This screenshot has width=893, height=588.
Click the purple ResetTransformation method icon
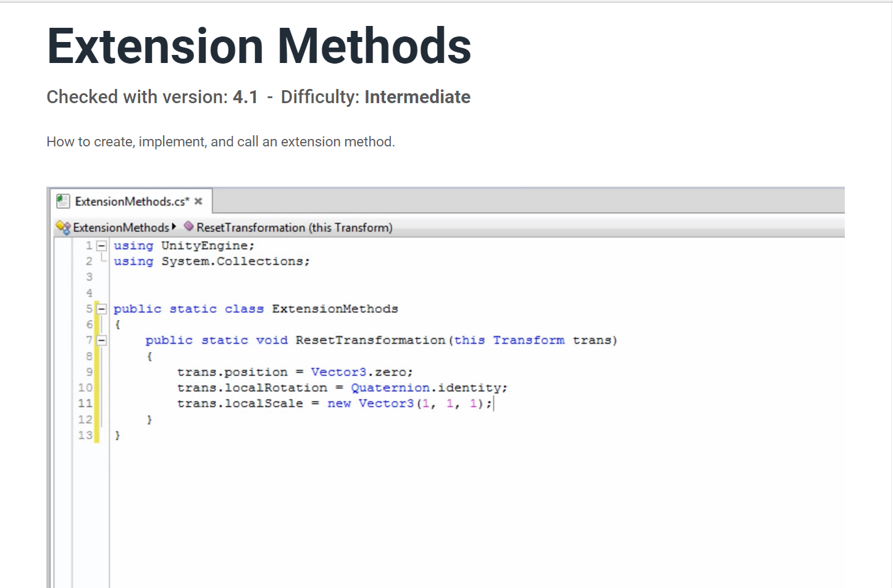click(189, 226)
